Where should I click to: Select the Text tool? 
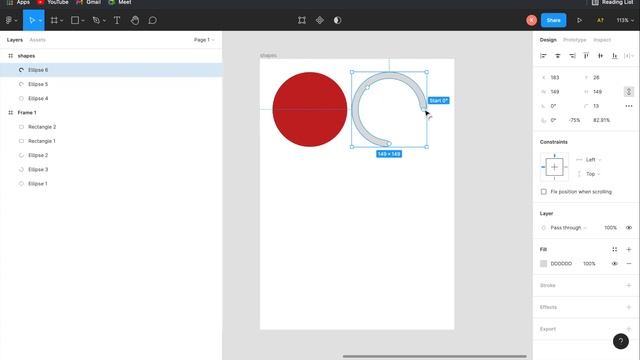pyautogui.click(x=117, y=20)
